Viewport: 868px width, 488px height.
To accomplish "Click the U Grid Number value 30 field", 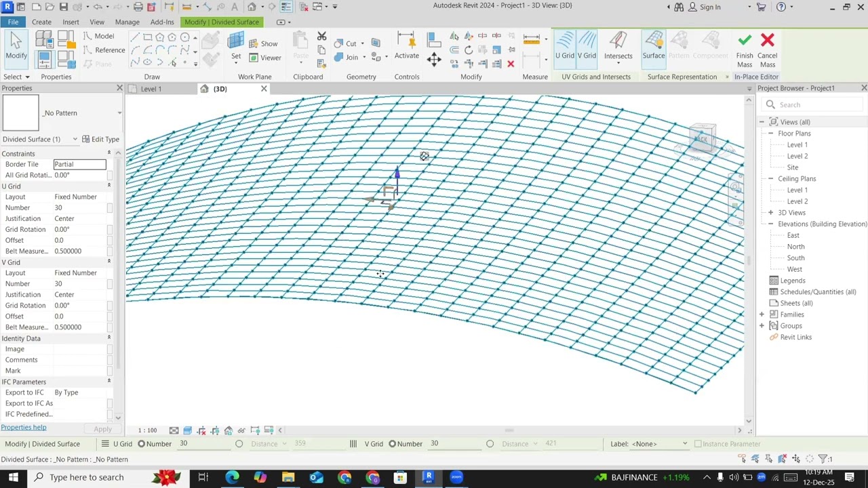I will pyautogui.click(x=80, y=207).
